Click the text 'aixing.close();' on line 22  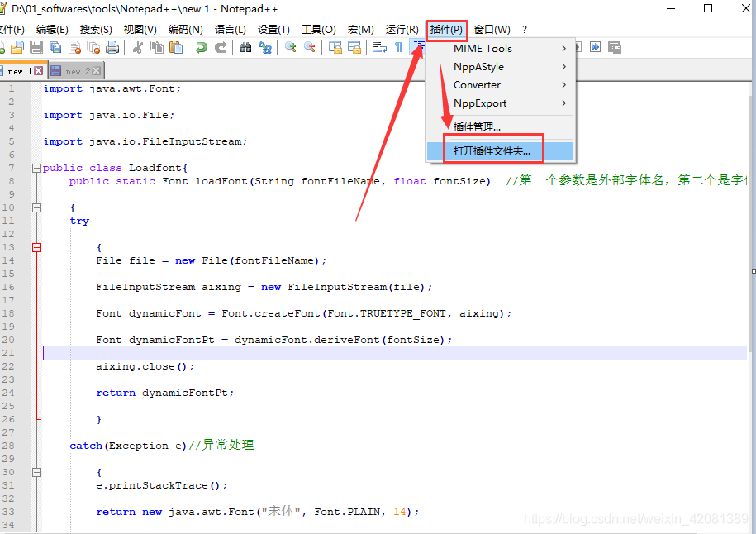(x=145, y=367)
